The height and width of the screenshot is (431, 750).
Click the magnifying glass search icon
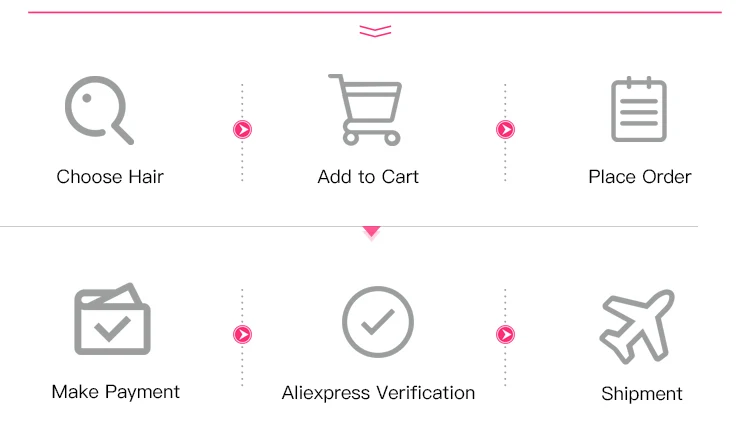point(98,109)
